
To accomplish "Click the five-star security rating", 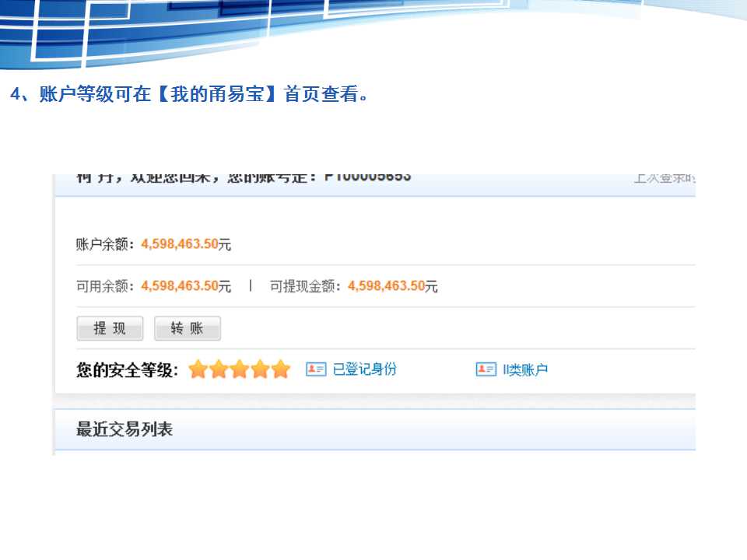I will [239, 369].
